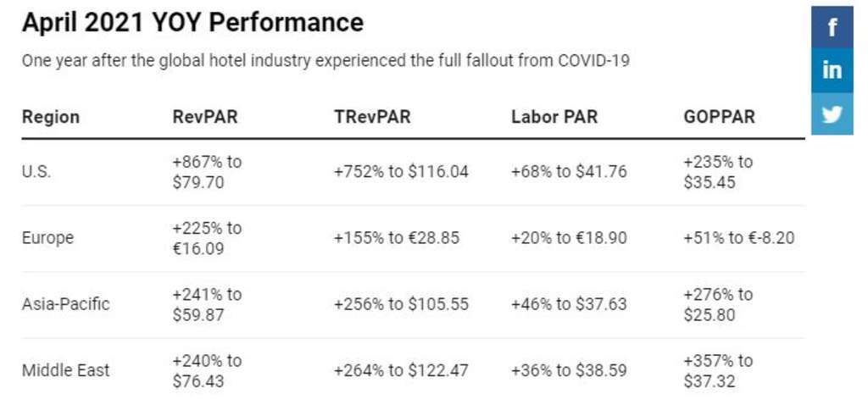Select the U.S. region row label
The width and height of the screenshot is (868, 416).
[x=36, y=171]
